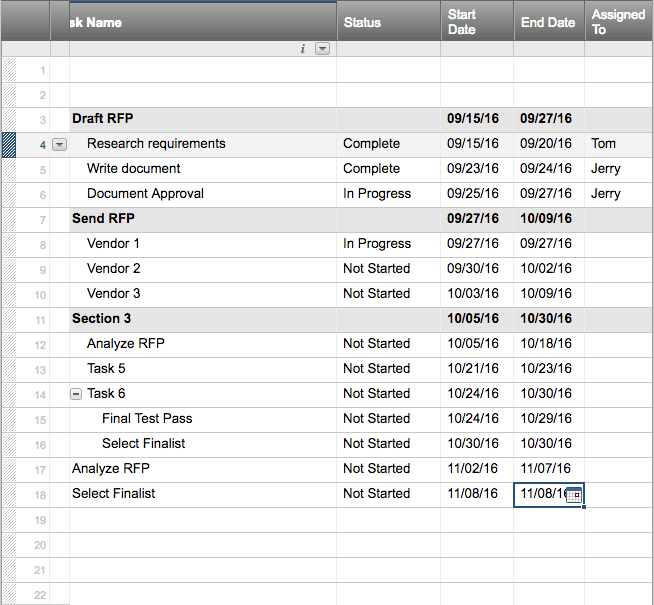
Task: Click the End Date column header
Action: click(548, 22)
